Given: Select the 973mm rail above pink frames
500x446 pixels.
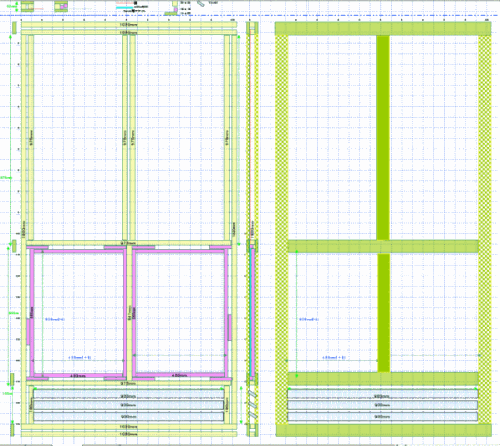Looking at the screenshot, I should click(x=129, y=243).
